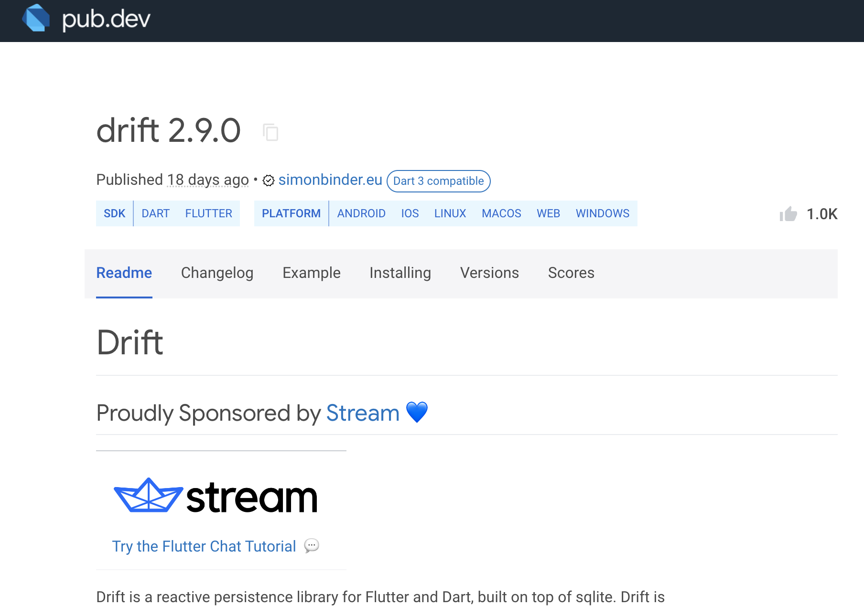
Task: Open the Example tab
Action: 312,273
